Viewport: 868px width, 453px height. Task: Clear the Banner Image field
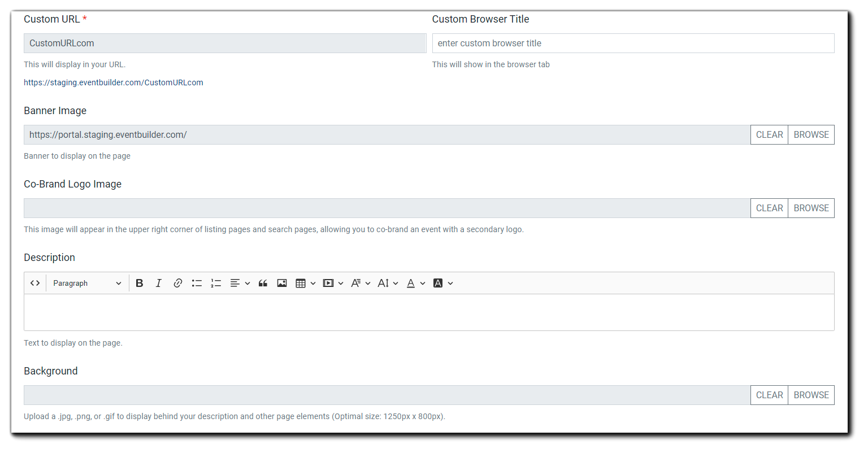pos(769,135)
